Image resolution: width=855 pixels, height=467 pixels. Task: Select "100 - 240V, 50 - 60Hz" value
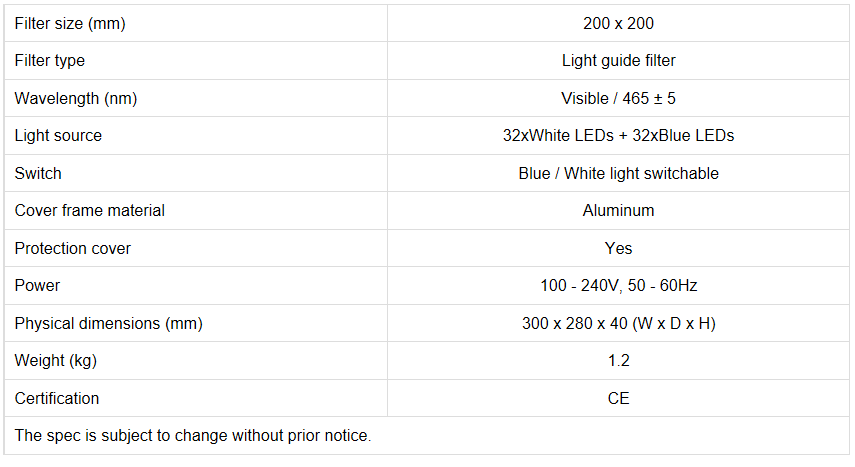(618, 286)
